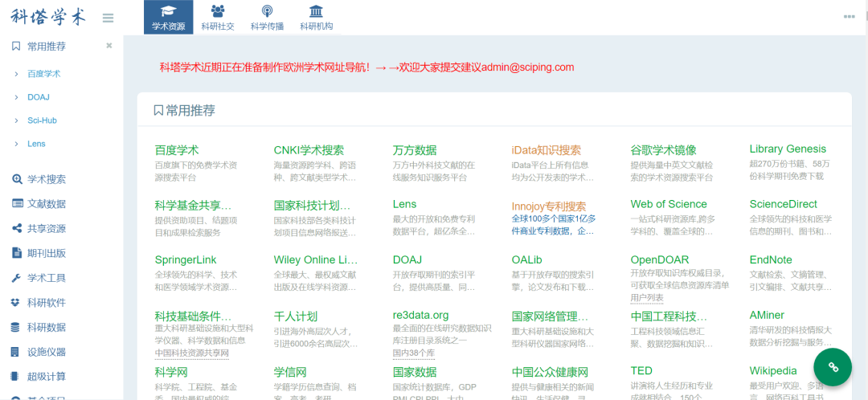Viewport: 868px width, 400px height.
Task: Open sidebar link Lens
Action: (x=36, y=143)
